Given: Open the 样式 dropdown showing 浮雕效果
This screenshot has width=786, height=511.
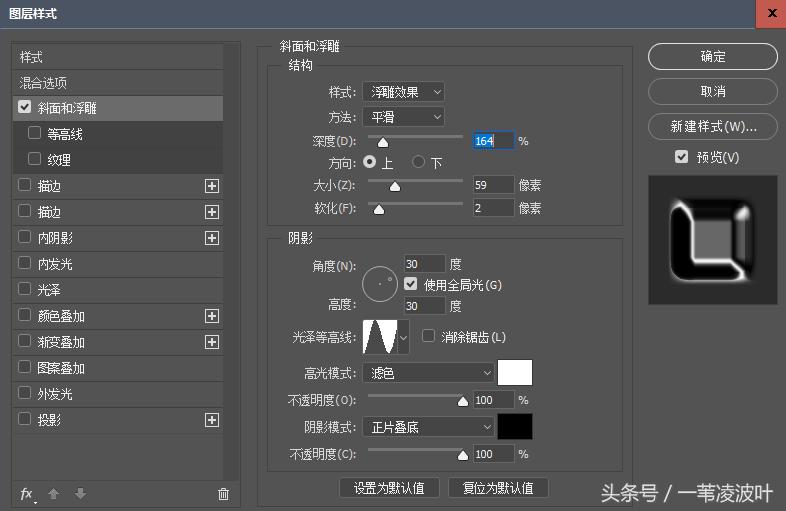Looking at the screenshot, I should (x=404, y=92).
